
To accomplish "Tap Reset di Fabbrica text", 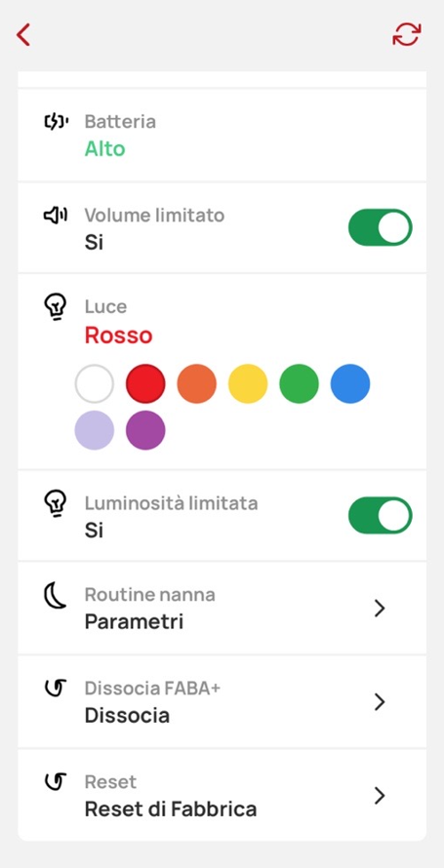I will pyautogui.click(x=171, y=809).
